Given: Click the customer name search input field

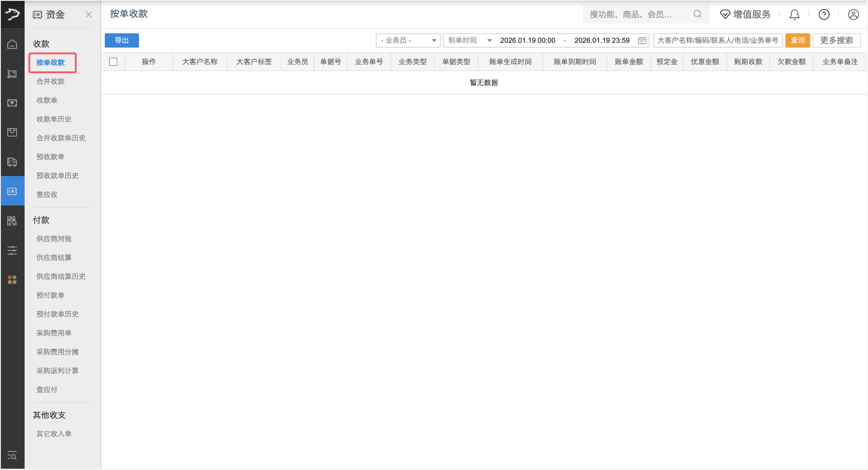Looking at the screenshot, I should tap(717, 40).
